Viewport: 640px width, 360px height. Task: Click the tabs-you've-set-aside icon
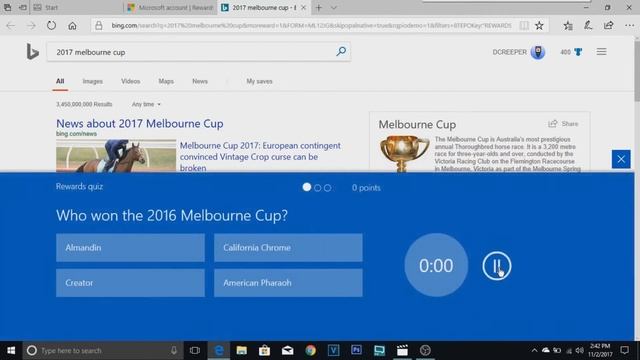7,7
